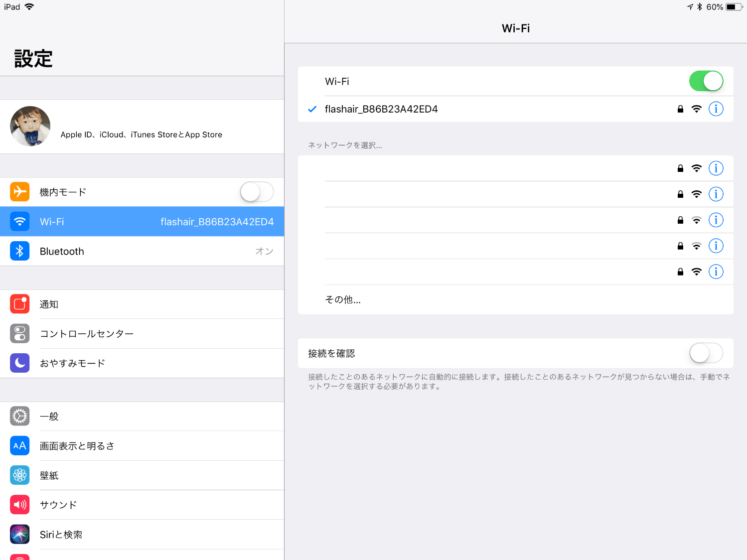This screenshot has width=747, height=560.
Task: Open the Apple ID profile photo
Action: pyautogui.click(x=30, y=126)
